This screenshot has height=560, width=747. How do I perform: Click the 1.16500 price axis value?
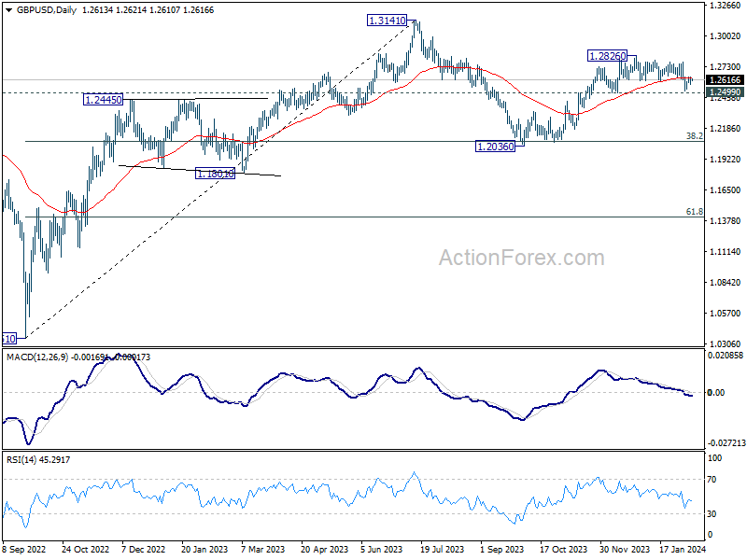click(725, 190)
